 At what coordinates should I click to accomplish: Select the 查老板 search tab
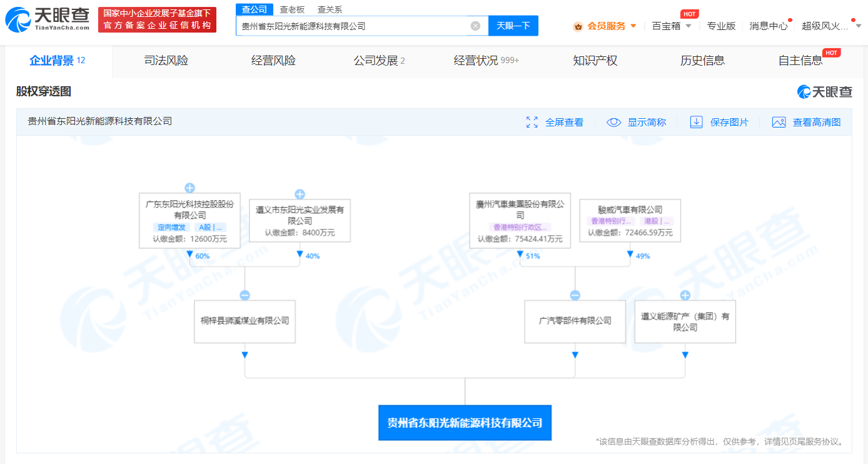click(292, 9)
